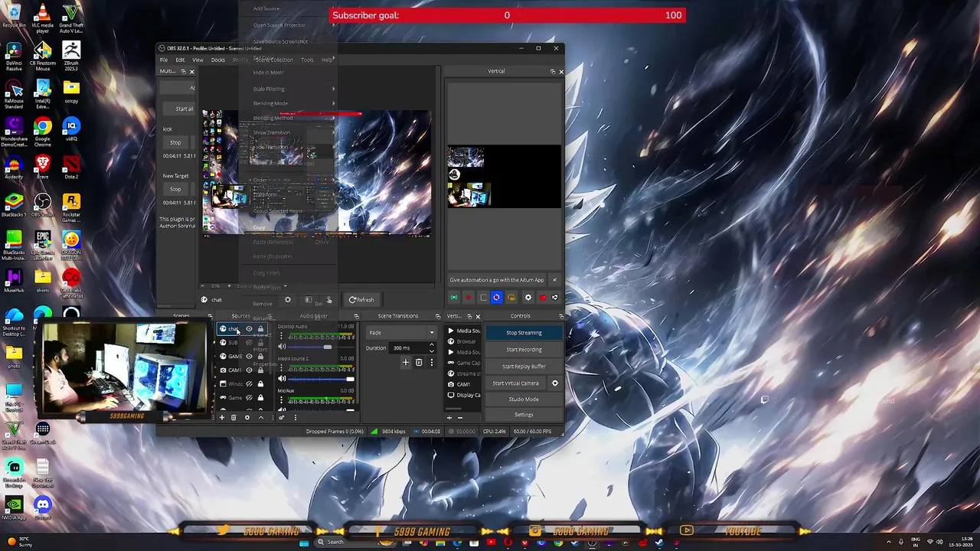Open Epic Games Launcher desktop icon

tap(43, 243)
